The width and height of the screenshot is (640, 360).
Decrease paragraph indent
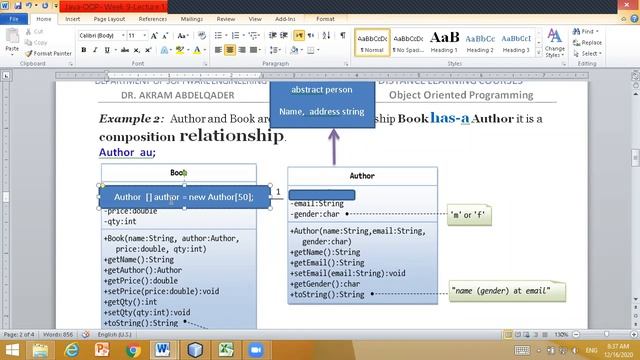point(273,36)
